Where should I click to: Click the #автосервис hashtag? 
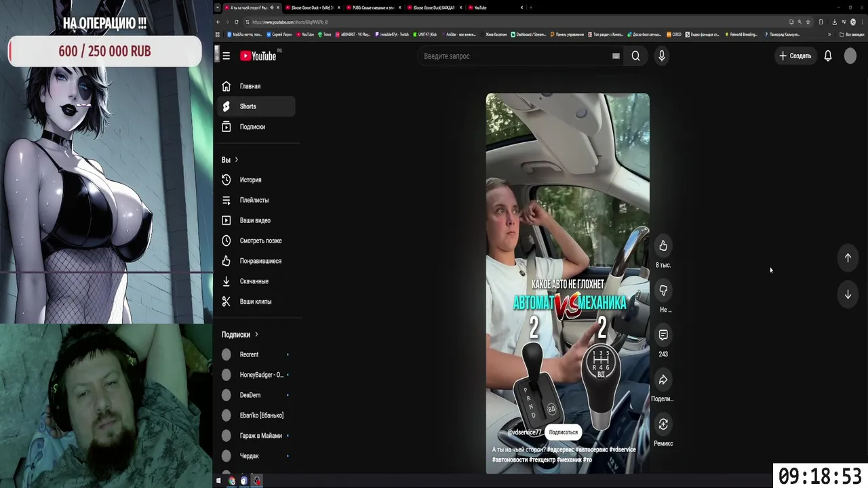(591, 449)
